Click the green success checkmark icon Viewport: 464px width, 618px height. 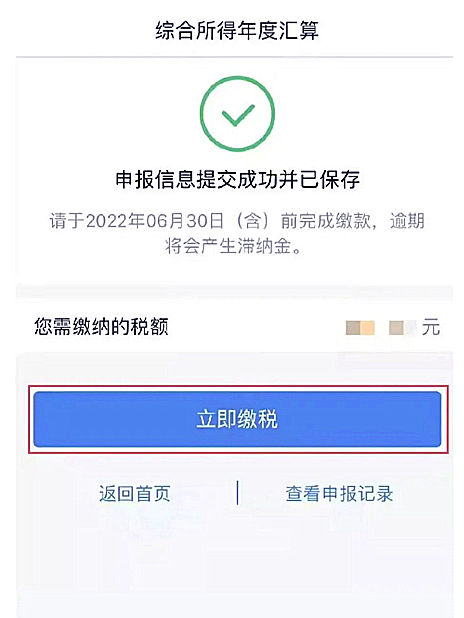[238, 114]
